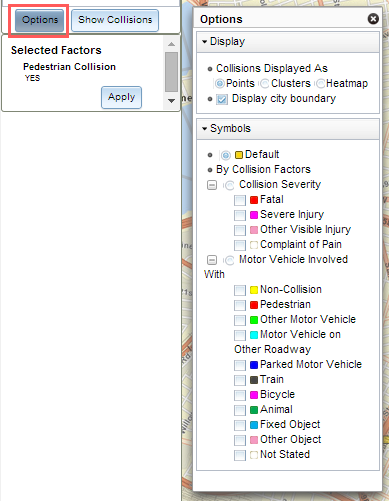The height and width of the screenshot is (501, 389).
Task: Collapse Motor Vehicle Involved With node
Action: click(x=212, y=260)
